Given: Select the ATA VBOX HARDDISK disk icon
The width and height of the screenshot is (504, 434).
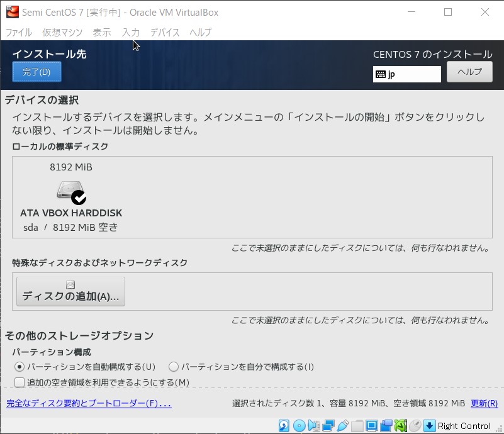Looking at the screenshot, I should coord(71,192).
